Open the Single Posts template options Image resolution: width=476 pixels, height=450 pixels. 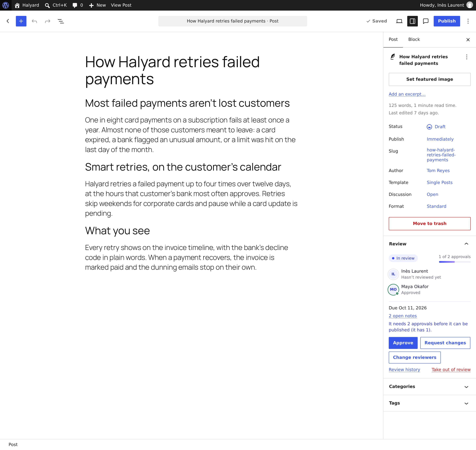coord(440,182)
